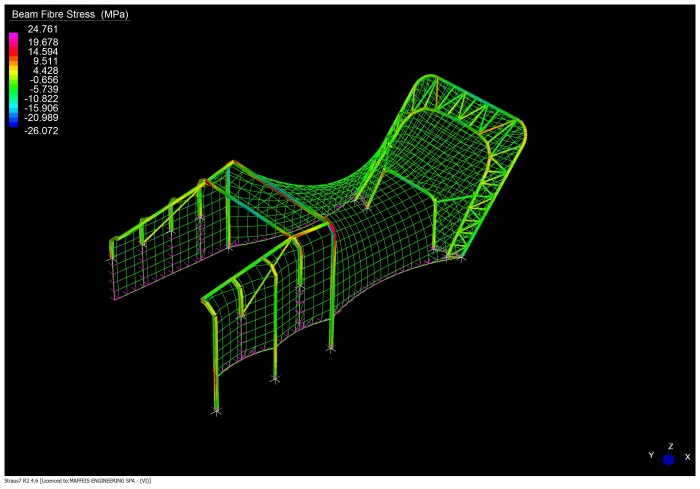Click the Beam Fibre Stress (MPa) legend title
This screenshot has height=489, width=700.
click(x=70, y=15)
